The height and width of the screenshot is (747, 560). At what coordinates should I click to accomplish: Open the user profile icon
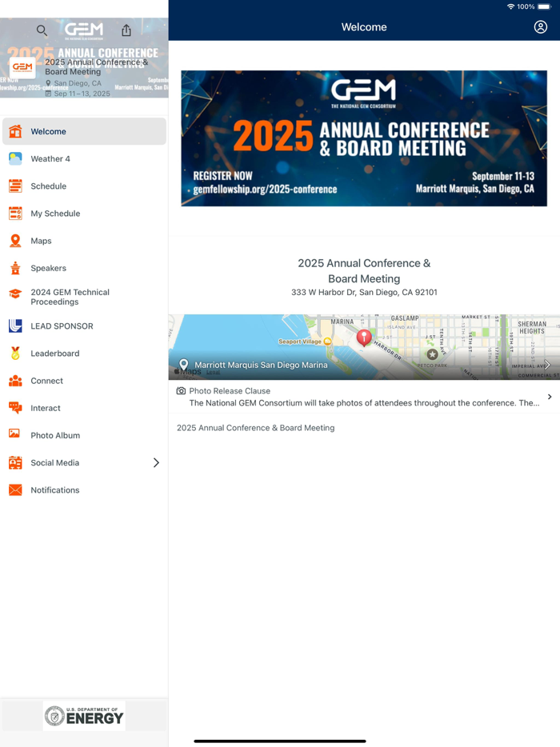point(541,27)
